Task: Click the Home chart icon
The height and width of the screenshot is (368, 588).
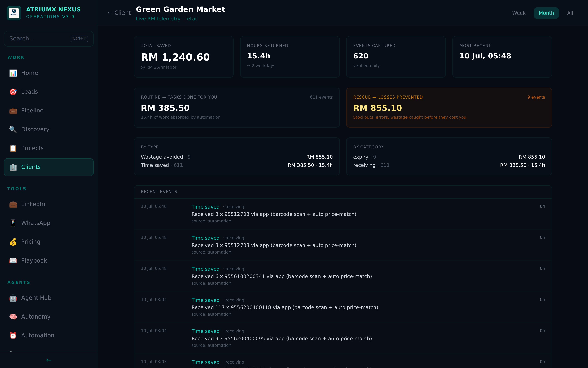Action: [13, 73]
